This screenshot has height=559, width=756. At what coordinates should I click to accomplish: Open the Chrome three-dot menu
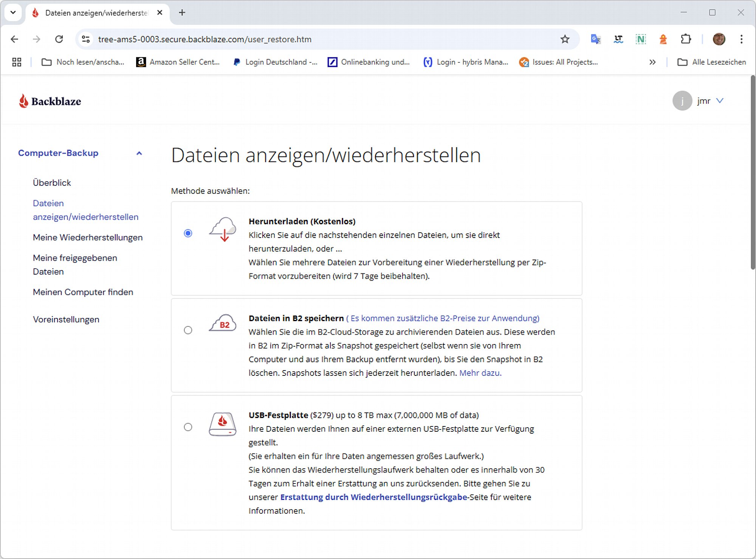coord(741,39)
